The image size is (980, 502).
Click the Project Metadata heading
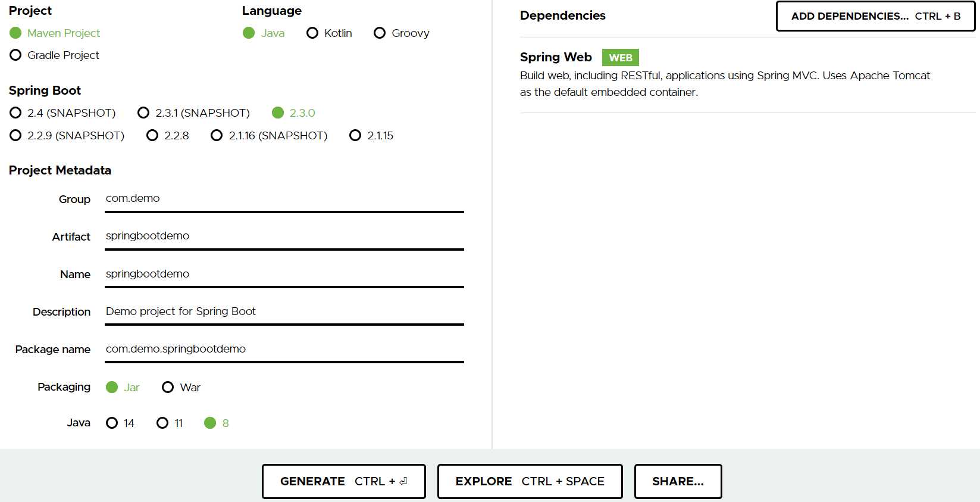[x=60, y=170]
